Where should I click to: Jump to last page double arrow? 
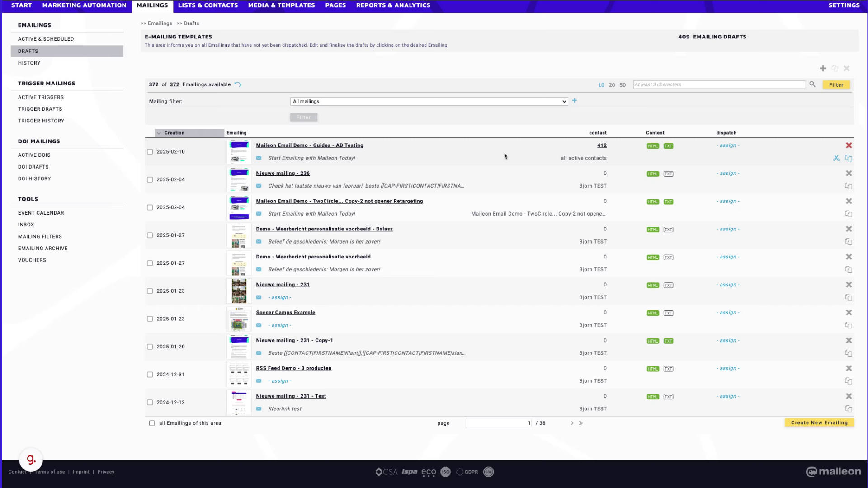pos(581,423)
